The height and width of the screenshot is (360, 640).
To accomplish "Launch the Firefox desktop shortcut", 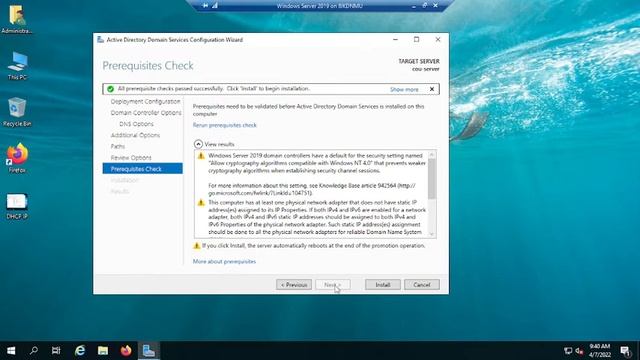I will [x=17, y=158].
